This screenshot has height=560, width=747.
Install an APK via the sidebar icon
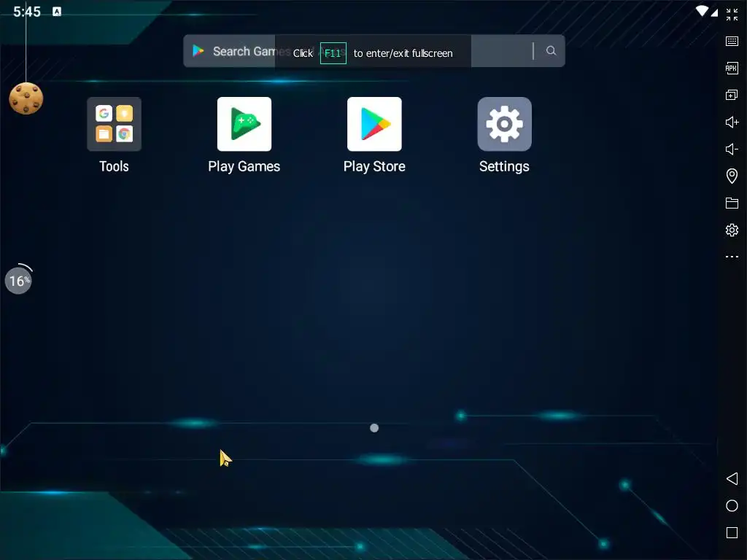click(732, 68)
